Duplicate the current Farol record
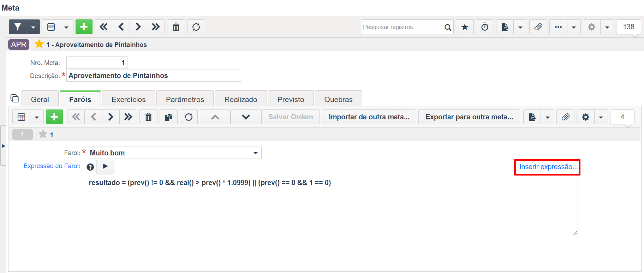The width and height of the screenshot is (644, 273). (168, 117)
